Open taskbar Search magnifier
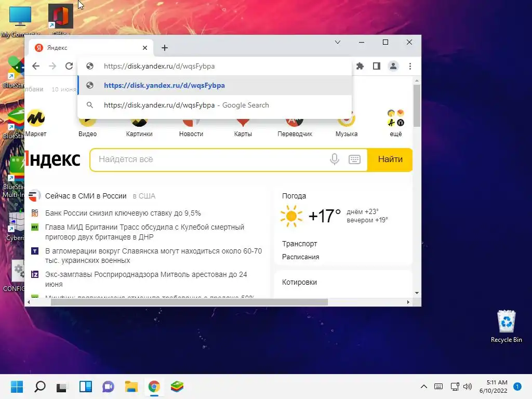 [x=40, y=387]
